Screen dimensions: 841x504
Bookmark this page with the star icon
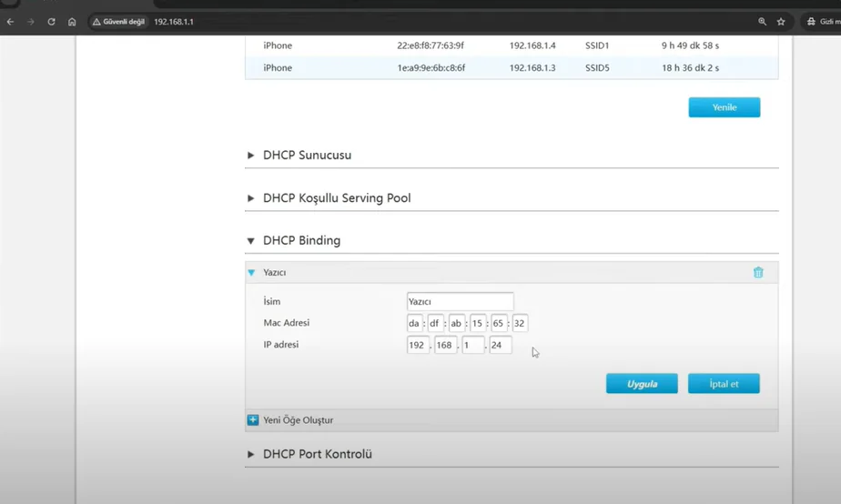click(781, 21)
